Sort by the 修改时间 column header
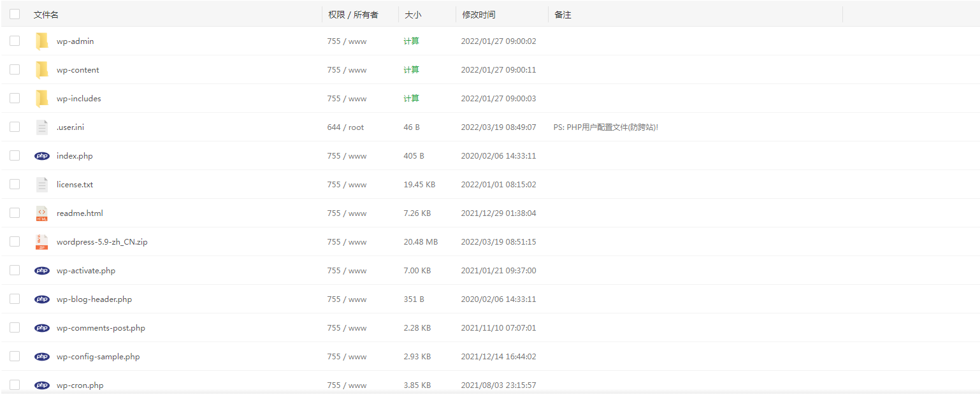Viewport: 980px width, 395px height. [479, 15]
